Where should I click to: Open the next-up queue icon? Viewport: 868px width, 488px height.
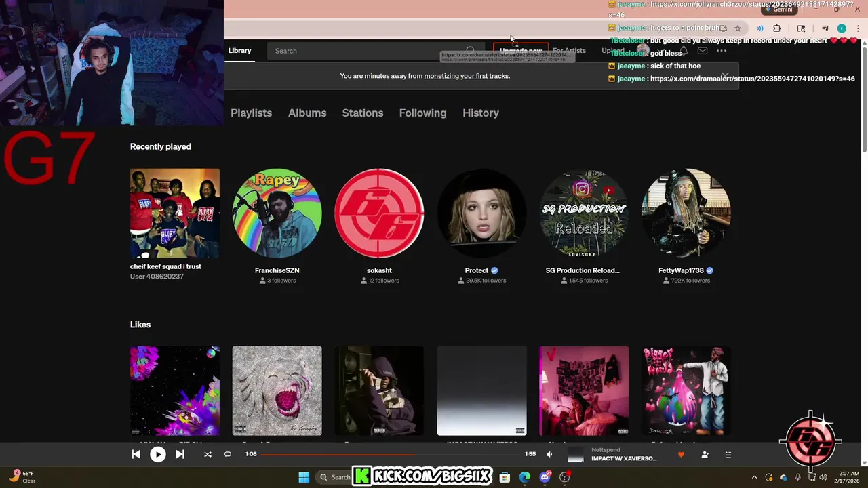point(728,455)
